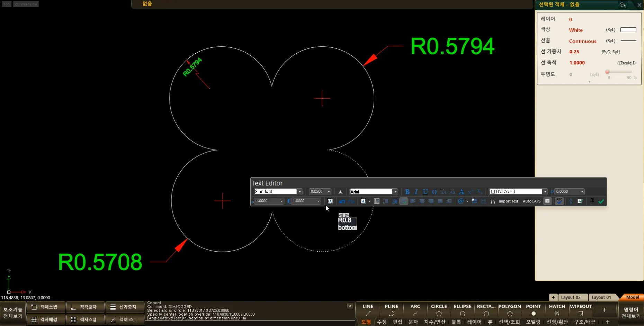
Task: Choose the CIRCLE tool
Action: pyautogui.click(x=439, y=310)
